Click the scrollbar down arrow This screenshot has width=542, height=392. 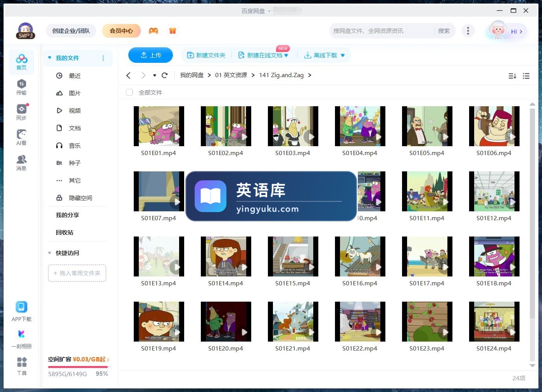coord(532,365)
